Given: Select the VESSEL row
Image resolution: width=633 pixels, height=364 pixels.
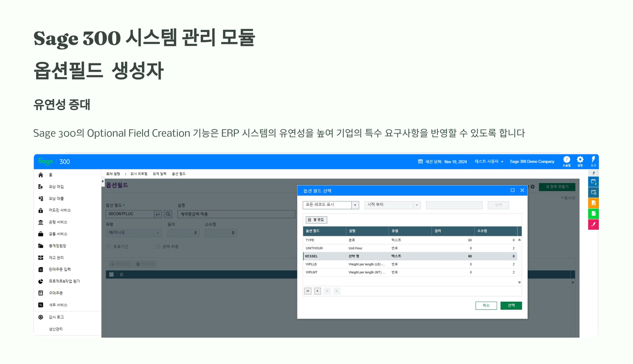Looking at the screenshot, I should click(410, 256).
